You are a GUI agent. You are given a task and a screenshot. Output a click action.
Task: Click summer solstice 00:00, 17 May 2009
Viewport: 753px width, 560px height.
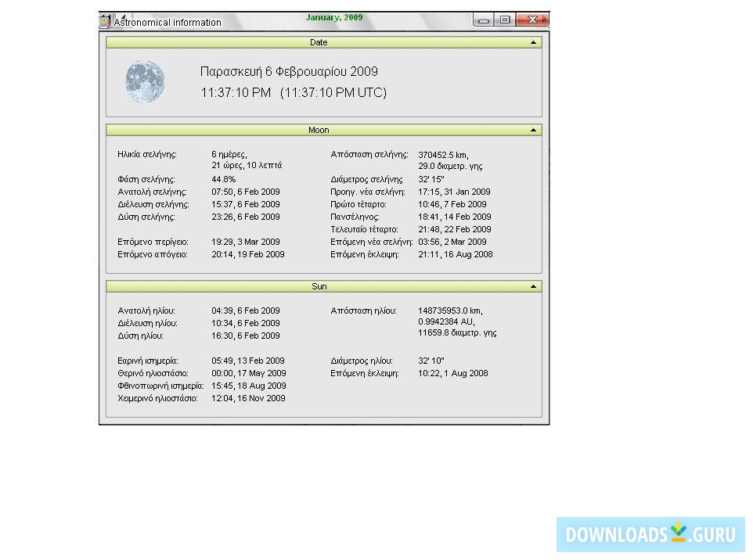[249, 373]
